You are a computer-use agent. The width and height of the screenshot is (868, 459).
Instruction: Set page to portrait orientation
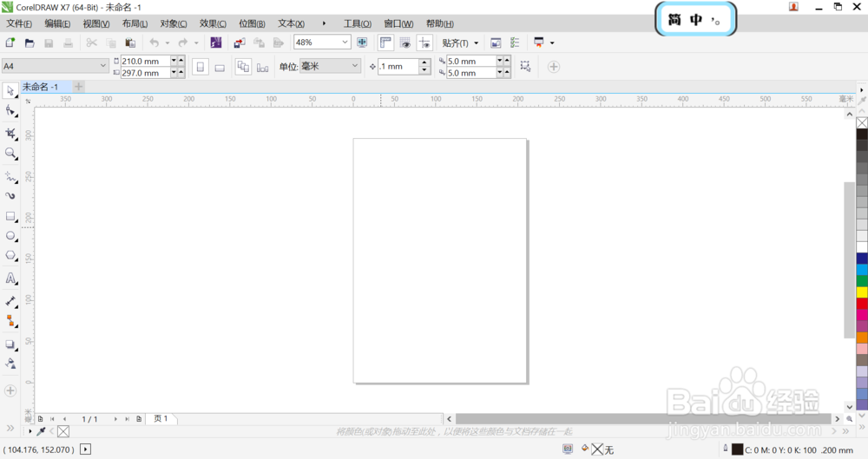pos(201,67)
